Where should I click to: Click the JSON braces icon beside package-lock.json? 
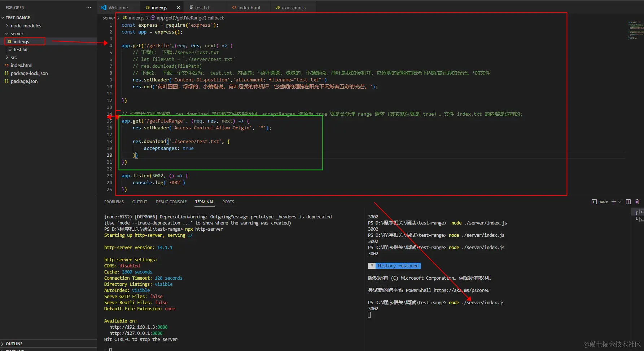6,73
